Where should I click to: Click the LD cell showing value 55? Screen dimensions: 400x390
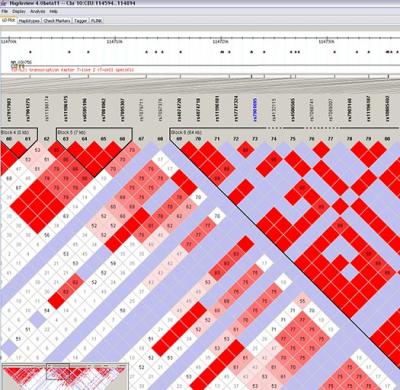[302, 301]
